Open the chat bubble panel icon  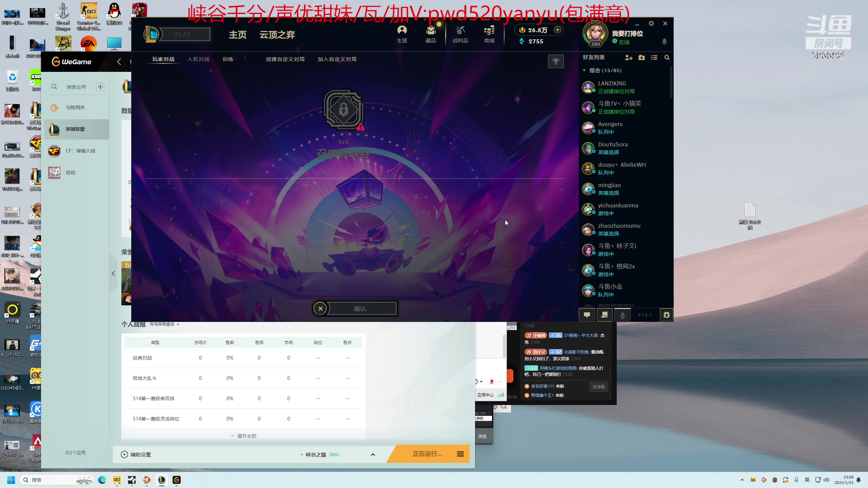(587, 315)
